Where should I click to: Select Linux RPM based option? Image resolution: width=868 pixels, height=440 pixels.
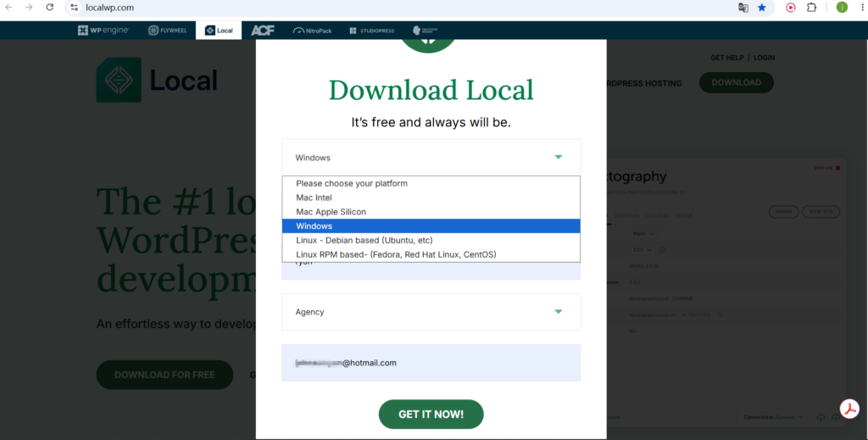(431, 254)
